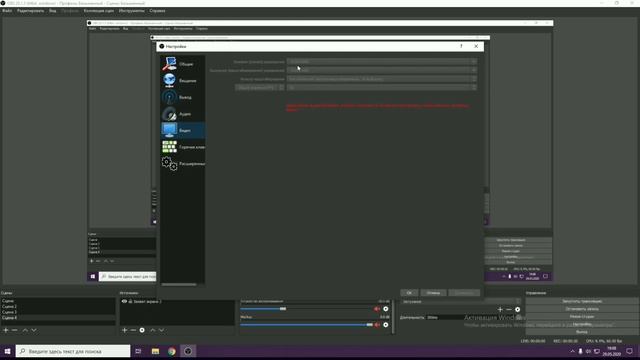
Task: Add a new source with plus icon
Action: coord(124,330)
